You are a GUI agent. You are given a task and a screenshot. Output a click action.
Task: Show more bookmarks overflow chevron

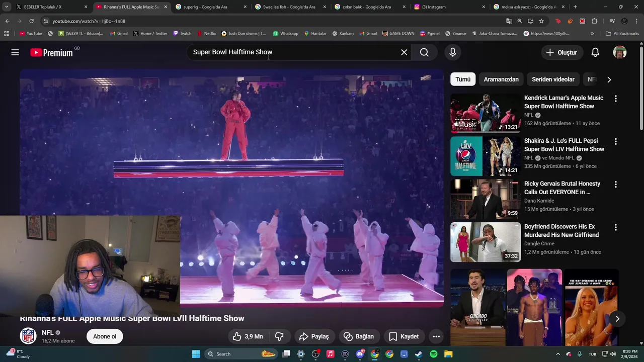pos(592,34)
